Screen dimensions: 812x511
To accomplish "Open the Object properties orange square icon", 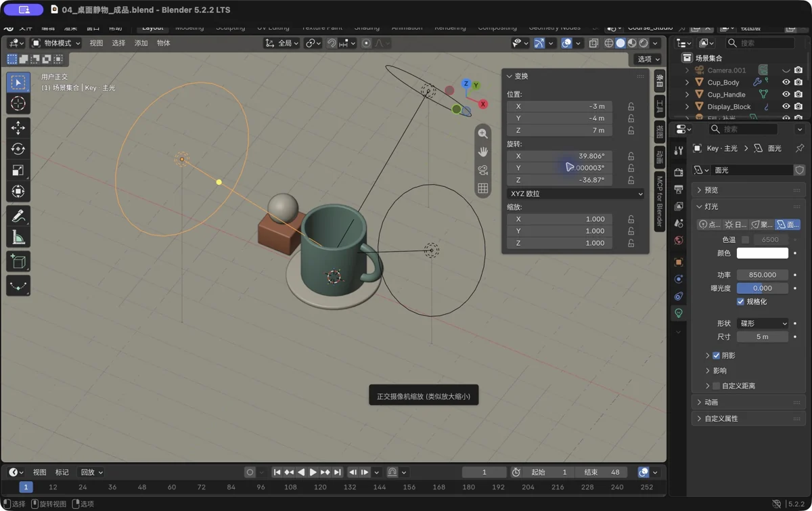I will pyautogui.click(x=679, y=262).
